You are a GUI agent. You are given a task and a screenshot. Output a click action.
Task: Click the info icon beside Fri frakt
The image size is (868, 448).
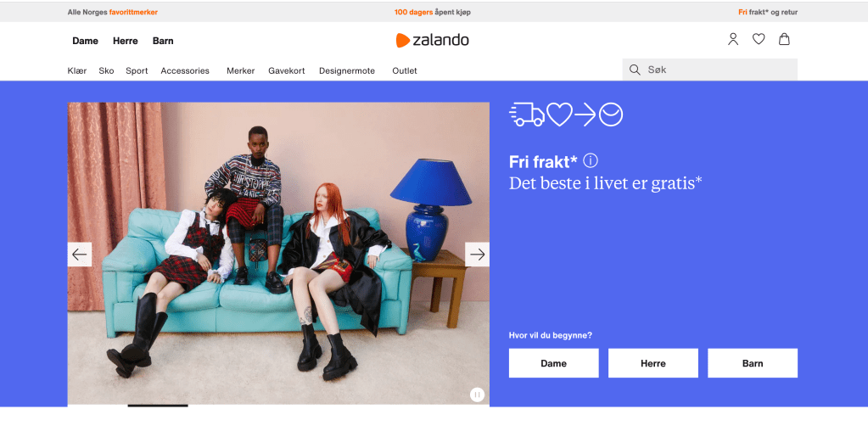pos(591,161)
